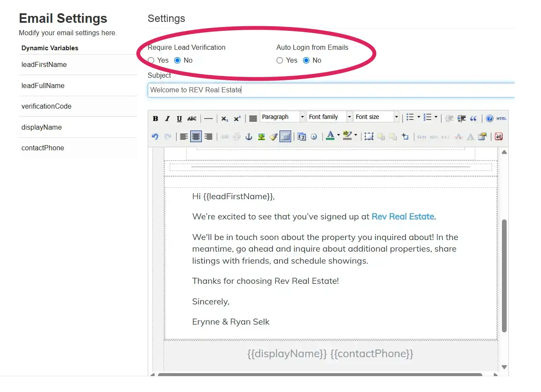
Task: Select the leadFullName dynamic variable
Action: click(x=78, y=86)
